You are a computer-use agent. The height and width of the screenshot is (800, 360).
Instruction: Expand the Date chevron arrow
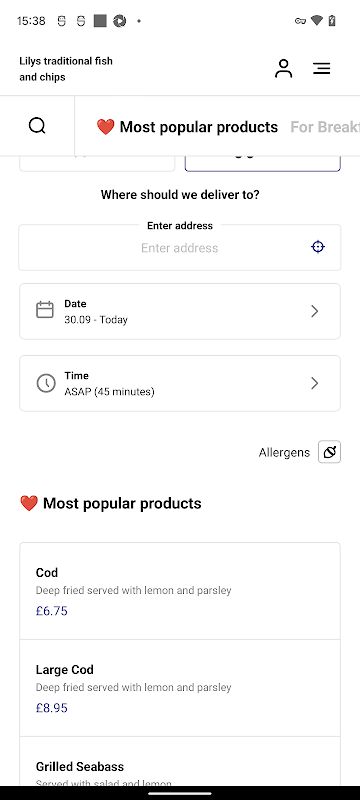point(315,311)
